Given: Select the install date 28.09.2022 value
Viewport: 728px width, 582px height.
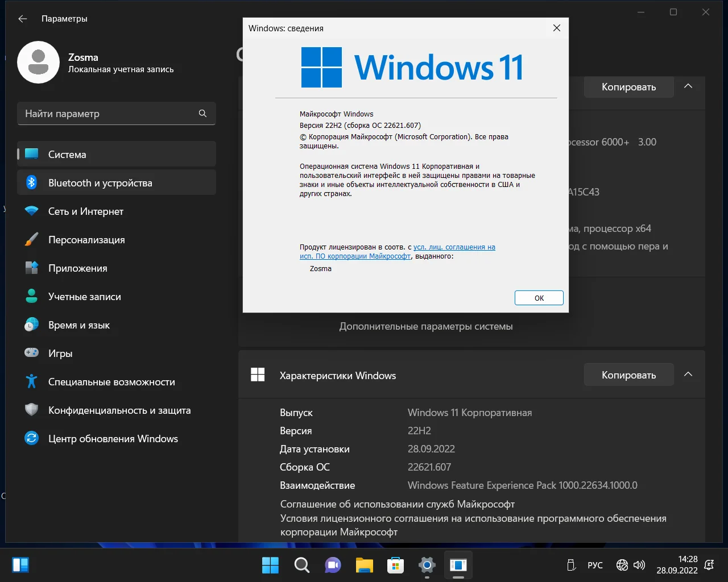Looking at the screenshot, I should click(x=431, y=449).
